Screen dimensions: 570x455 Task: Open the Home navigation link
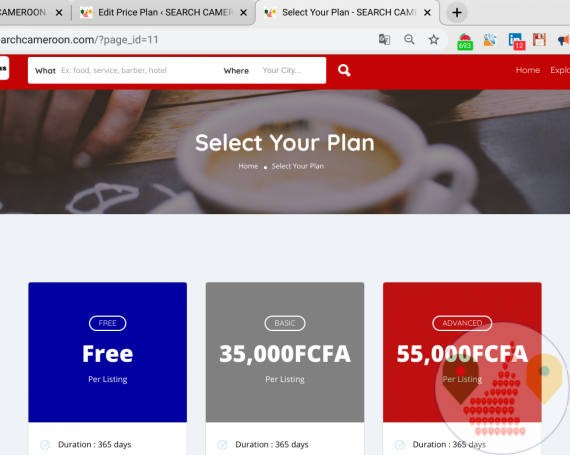coord(527,70)
